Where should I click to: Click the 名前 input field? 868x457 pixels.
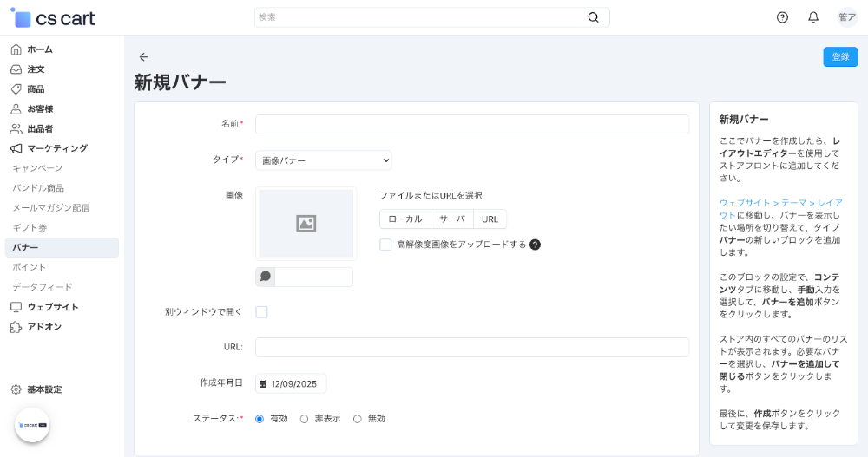coord(472,125)
